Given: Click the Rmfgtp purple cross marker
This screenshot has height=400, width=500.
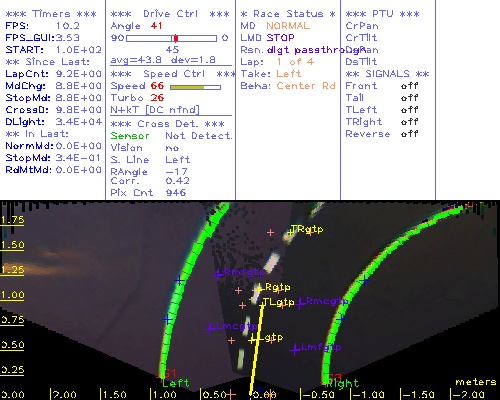Looking at the screenshot, I should point(218,274).
